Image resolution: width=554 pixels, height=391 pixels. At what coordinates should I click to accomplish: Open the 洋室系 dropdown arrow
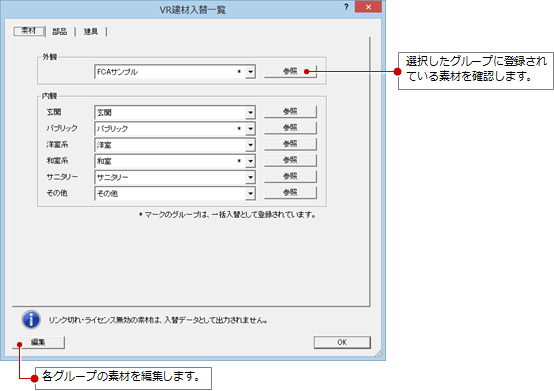[250, 145]
